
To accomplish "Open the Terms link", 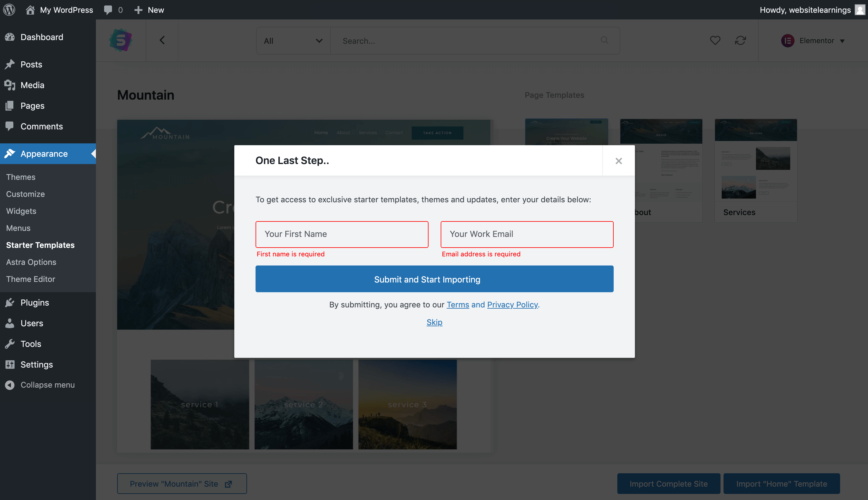I will pos(458,305).
